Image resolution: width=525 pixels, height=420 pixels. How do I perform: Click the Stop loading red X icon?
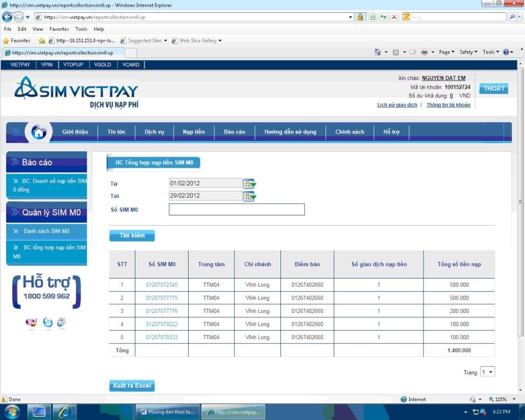(394, 17)
